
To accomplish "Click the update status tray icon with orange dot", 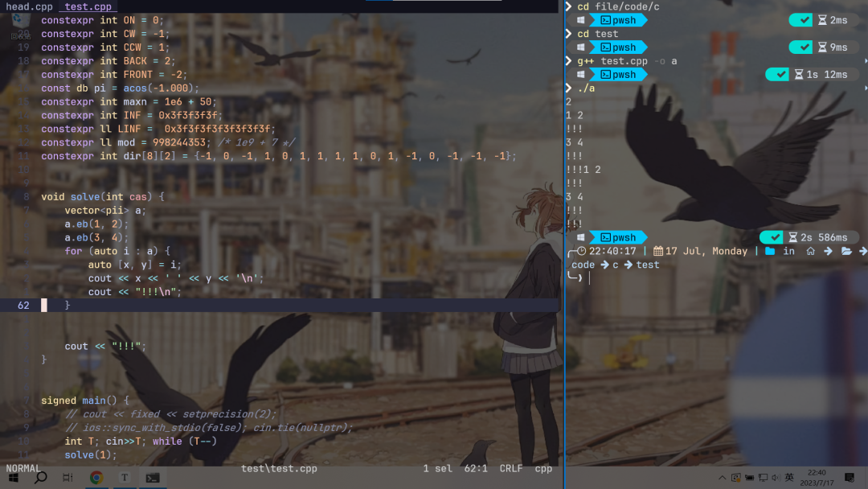I will pyautogui.click(x=735, y=478).
